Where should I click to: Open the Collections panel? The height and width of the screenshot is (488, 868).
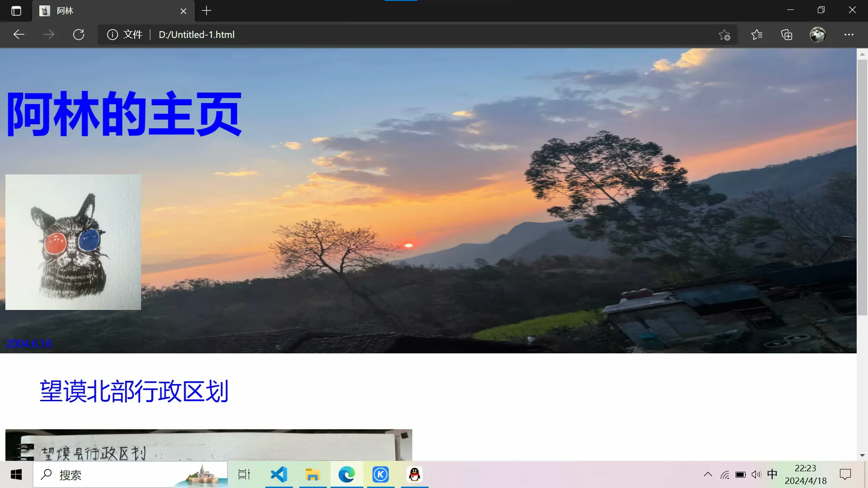coord(787,35)
